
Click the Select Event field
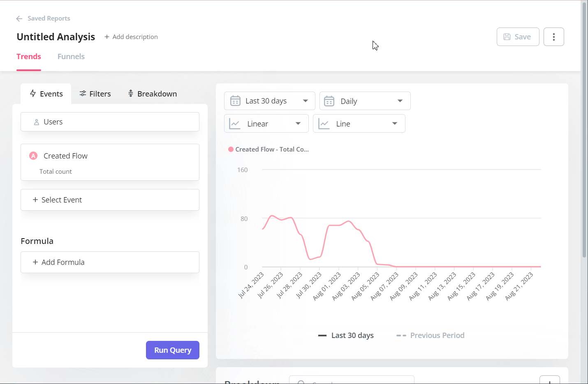(110, 200)
